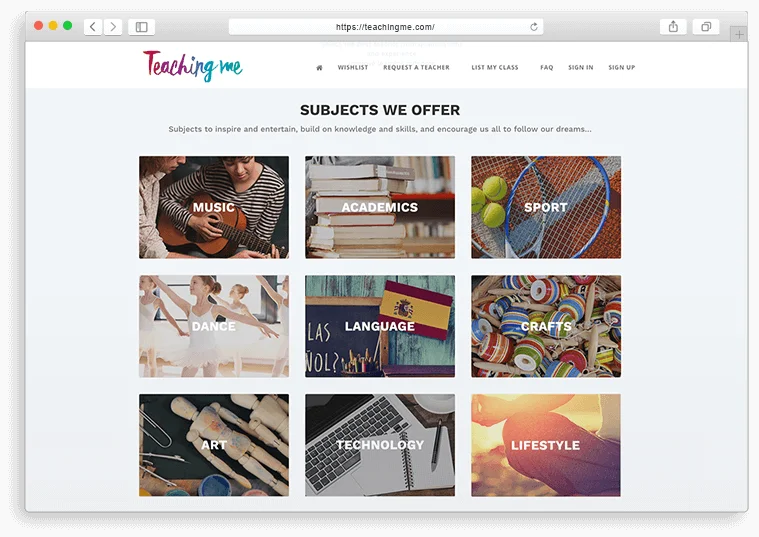
Task: Click the teachingme.com address bar
Action: 386,27
